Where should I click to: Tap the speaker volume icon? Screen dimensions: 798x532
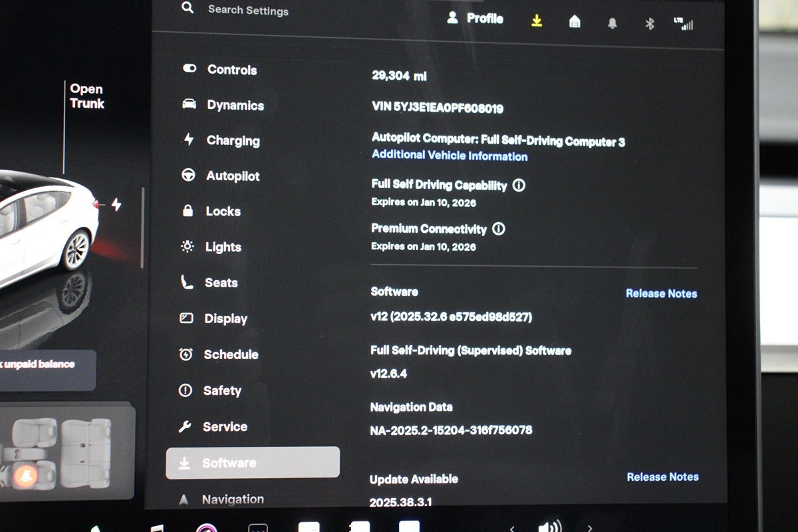click(x=549, y=526)
